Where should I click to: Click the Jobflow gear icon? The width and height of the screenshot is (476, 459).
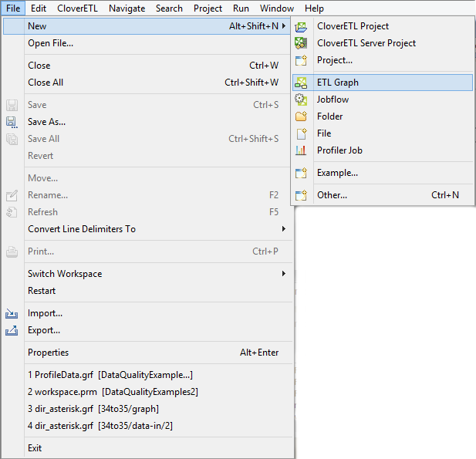[x=301, y=100]
